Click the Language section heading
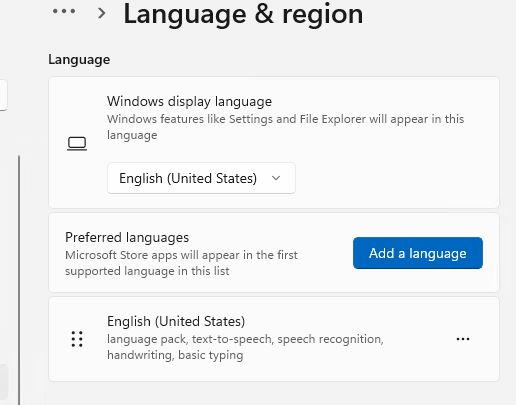The height and width of the screenshot is (405, 516). (79, 60)
